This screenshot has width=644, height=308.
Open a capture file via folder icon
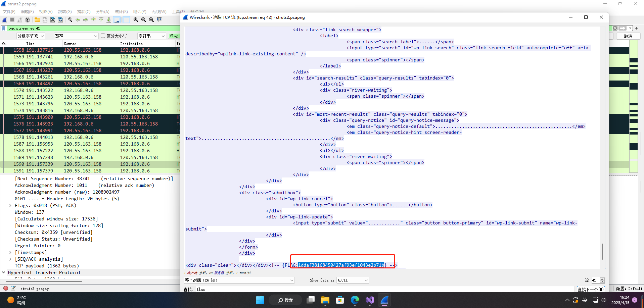click(x=37, y=20)
